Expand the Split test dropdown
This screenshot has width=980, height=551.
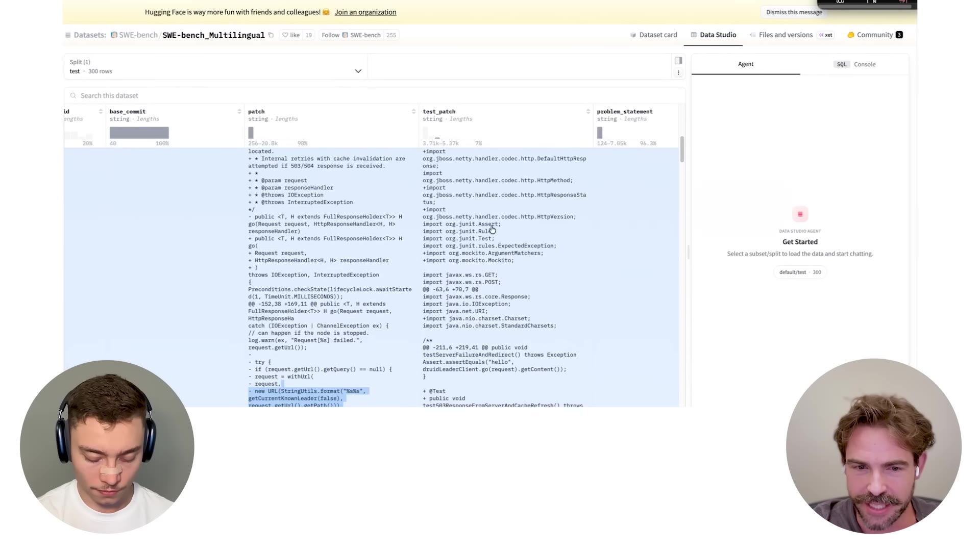215,67
